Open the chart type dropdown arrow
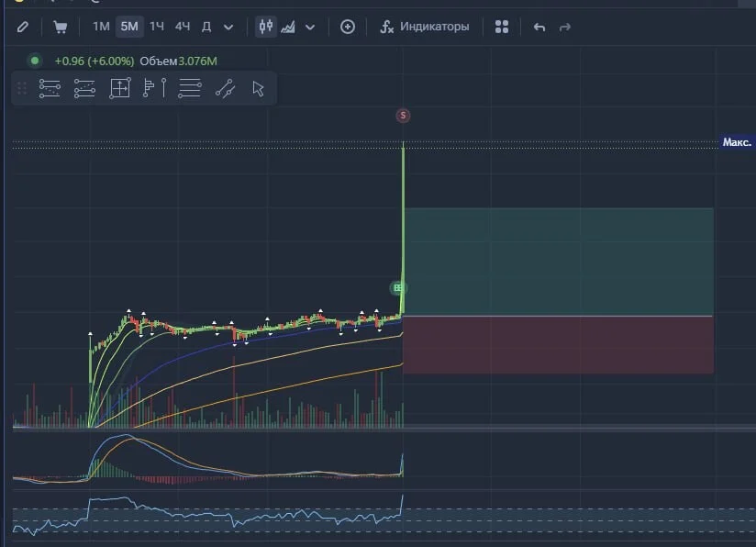Screen dimensions: 756x547 pyautogui.click(x=310, y=27)
